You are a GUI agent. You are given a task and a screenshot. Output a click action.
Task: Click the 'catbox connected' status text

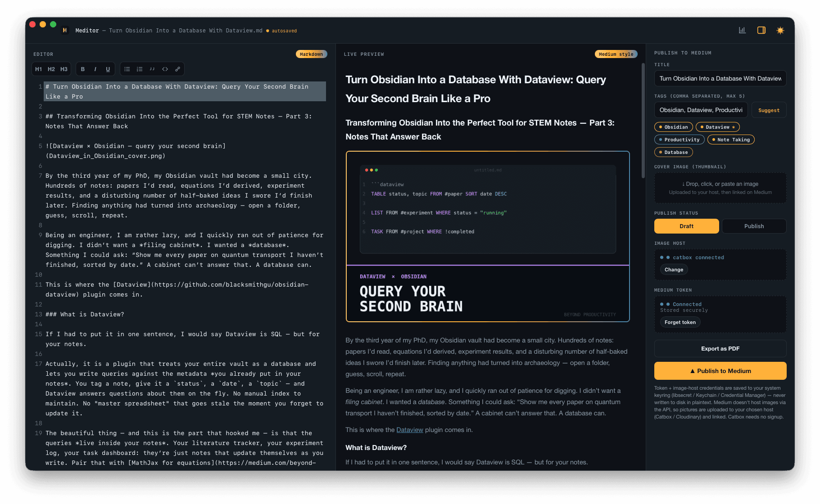[698, 257]
